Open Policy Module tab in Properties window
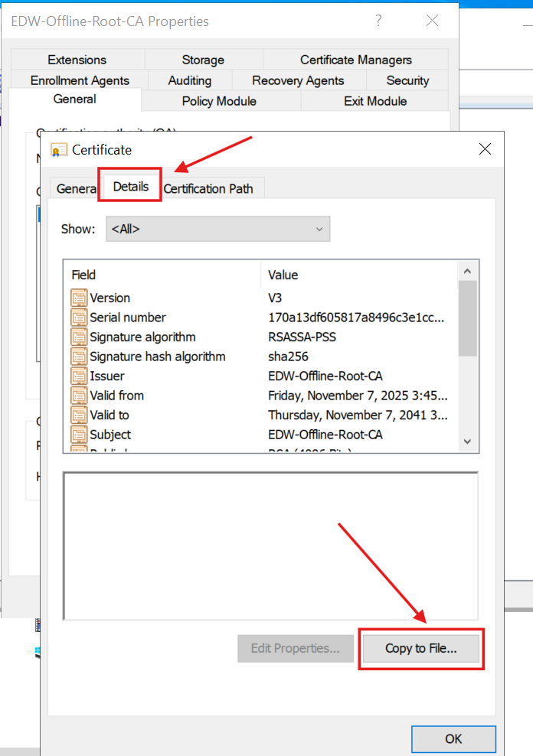This screenshot has width=533, height=756. pyautogui.click(x=219, y=101)
